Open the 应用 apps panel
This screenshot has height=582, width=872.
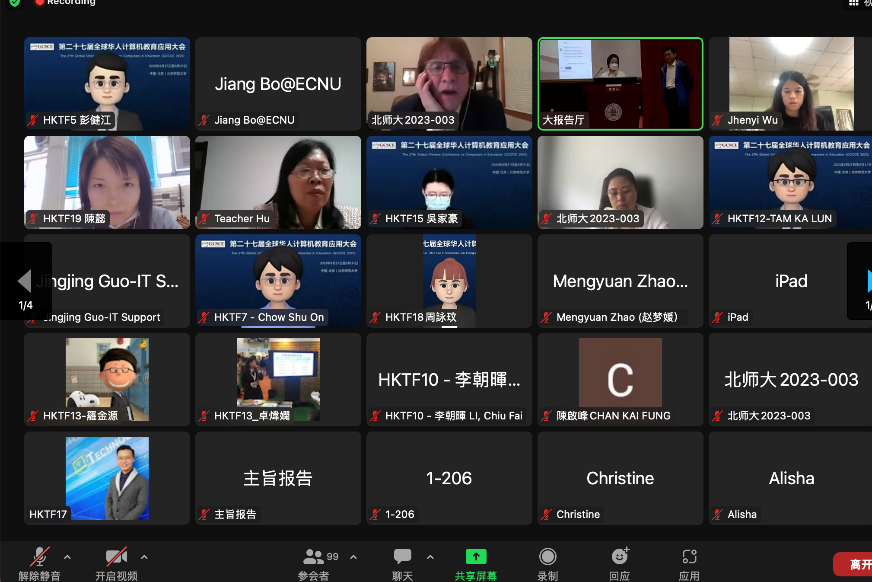click(690, 564)
